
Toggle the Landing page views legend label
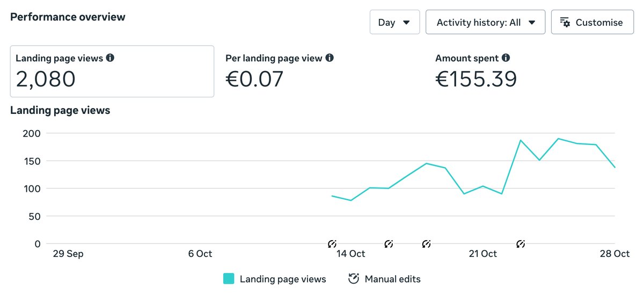coord(283,279)
